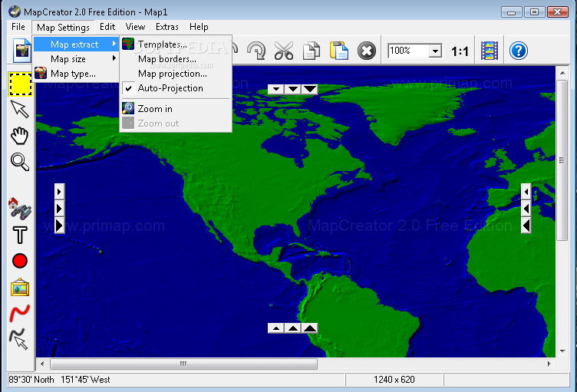577x392 pixels.
Task: Open the film strip animation icon
Action: (490, 51)
